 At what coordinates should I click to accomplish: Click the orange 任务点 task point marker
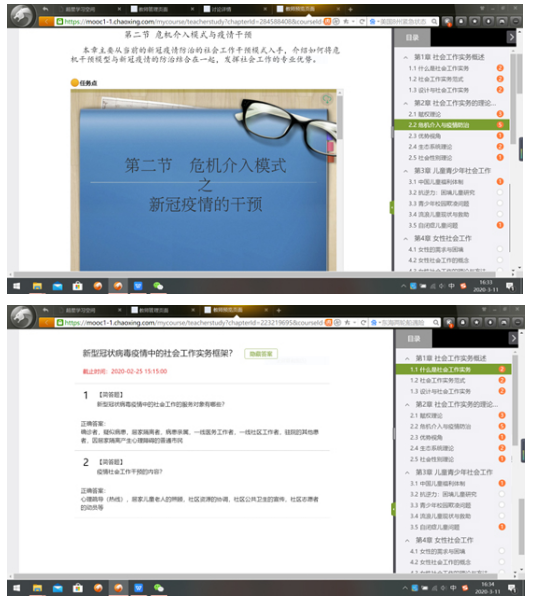point(75,83)
